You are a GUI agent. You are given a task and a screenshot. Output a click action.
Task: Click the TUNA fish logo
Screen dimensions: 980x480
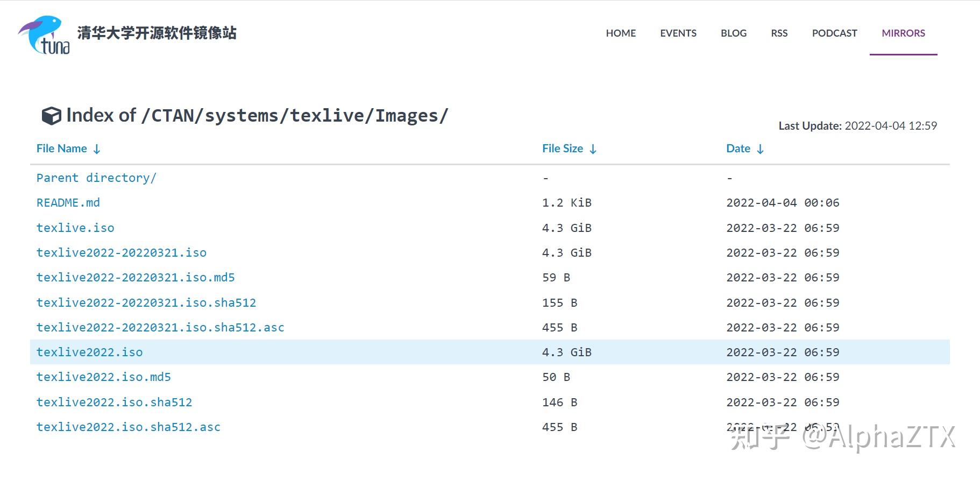point(44,35)
